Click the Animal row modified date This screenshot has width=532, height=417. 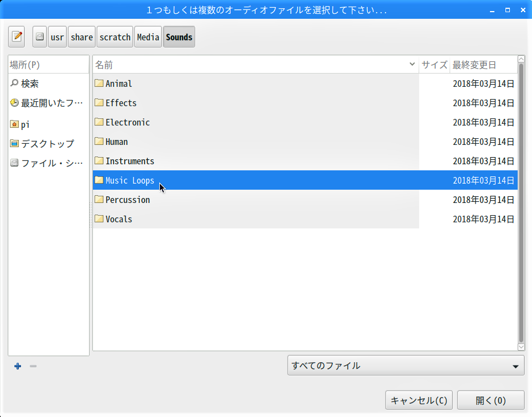tap(483, 84)
